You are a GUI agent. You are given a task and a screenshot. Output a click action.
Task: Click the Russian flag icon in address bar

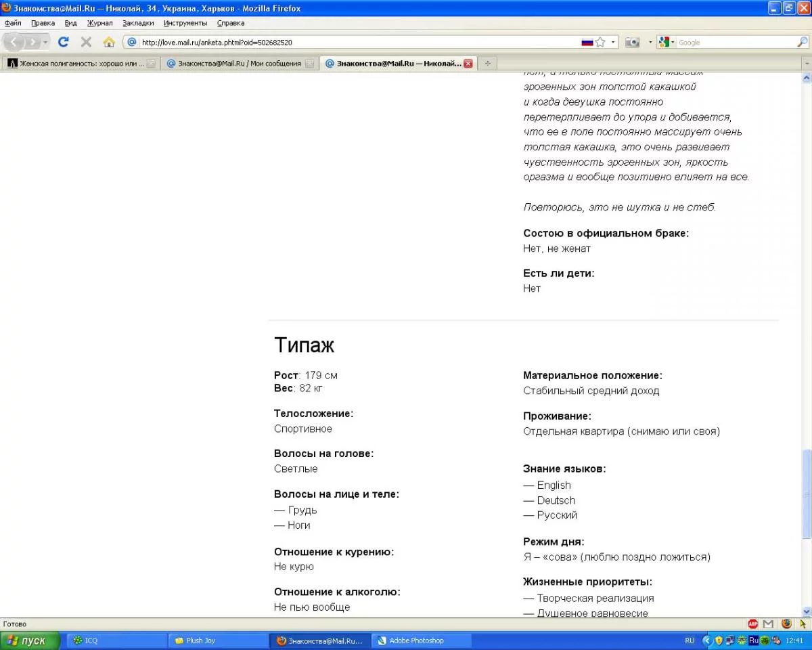(587, 42)
